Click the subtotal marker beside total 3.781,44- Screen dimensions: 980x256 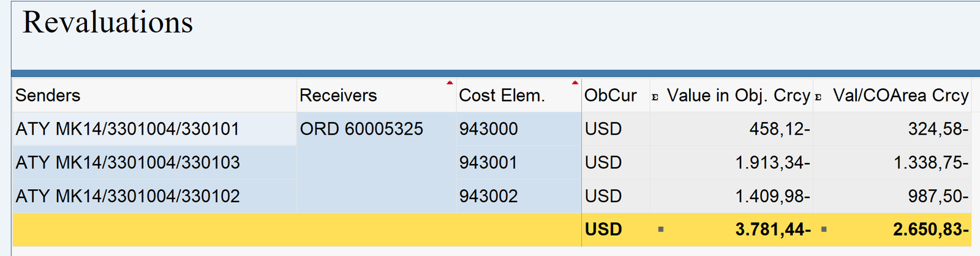(660, 230)
